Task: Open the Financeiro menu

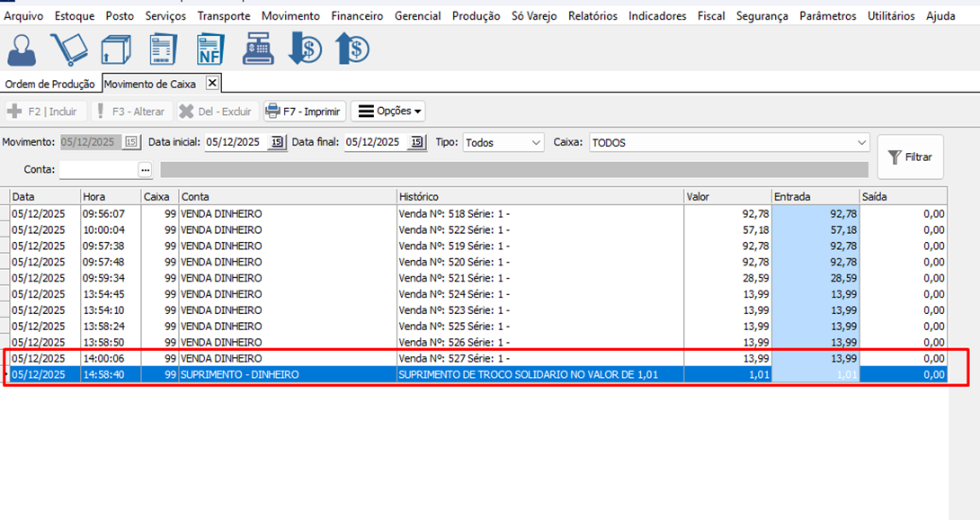Action: pyautogui.click(x=356, y=16)
